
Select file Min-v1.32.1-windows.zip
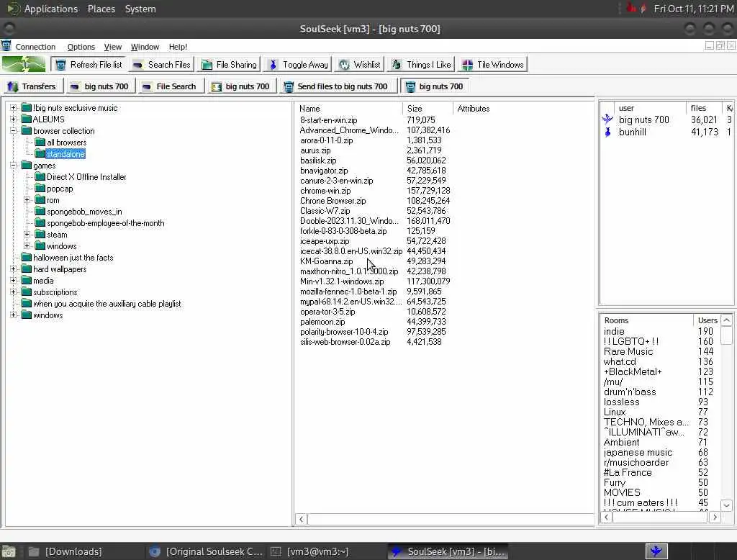click(342, 281)
